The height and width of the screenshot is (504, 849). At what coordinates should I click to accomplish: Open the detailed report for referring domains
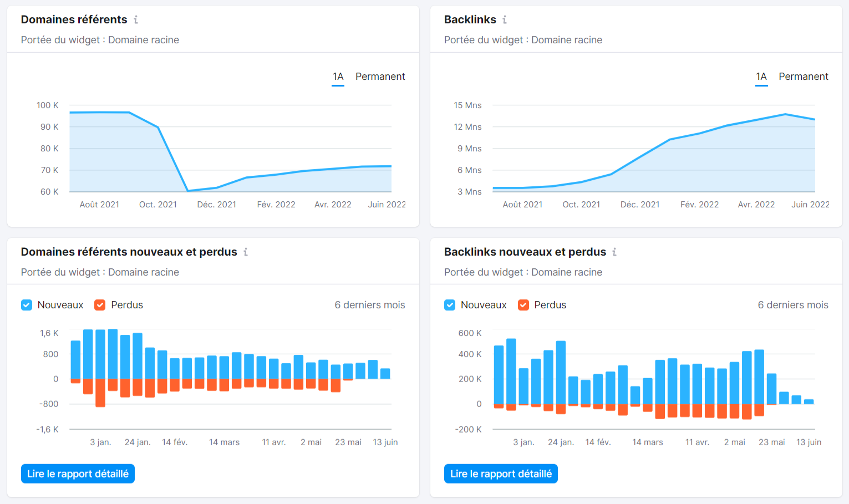point(77,473)
